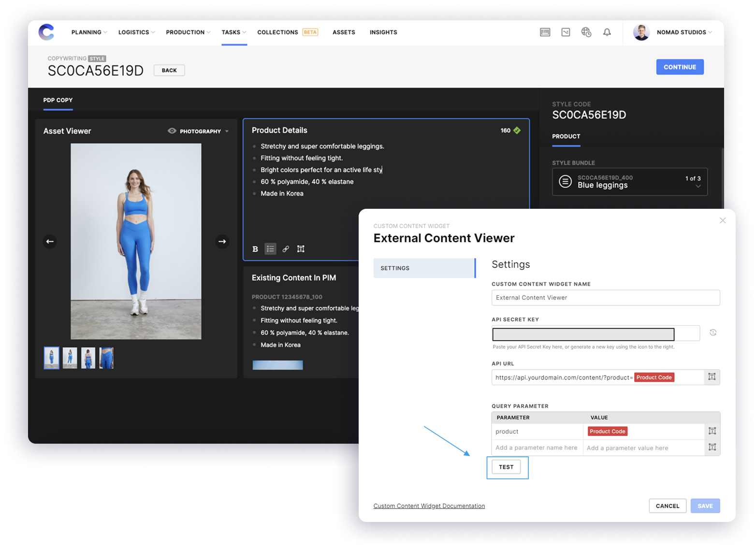The height and width of the screenshot is (550, 756).
Task: Click the main model photo in Asset Viewer
Action: [136, 241]
